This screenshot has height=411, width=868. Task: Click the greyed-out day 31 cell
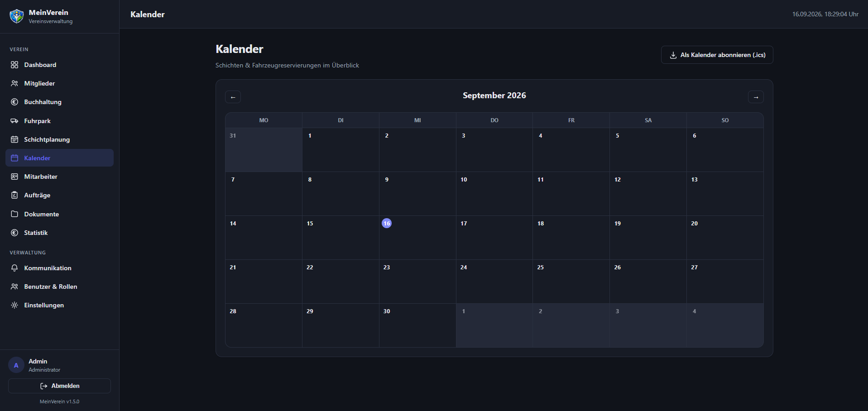264,150
